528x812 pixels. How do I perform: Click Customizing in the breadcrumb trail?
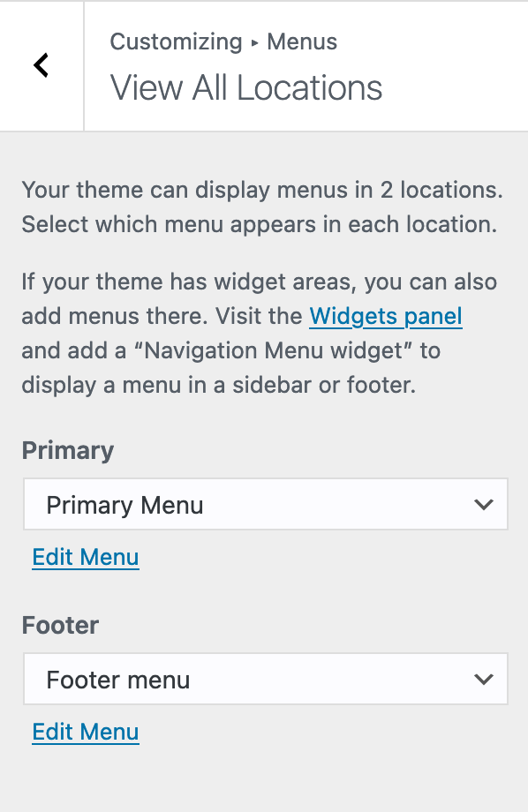pyautogui.click(x=175, y=41)
